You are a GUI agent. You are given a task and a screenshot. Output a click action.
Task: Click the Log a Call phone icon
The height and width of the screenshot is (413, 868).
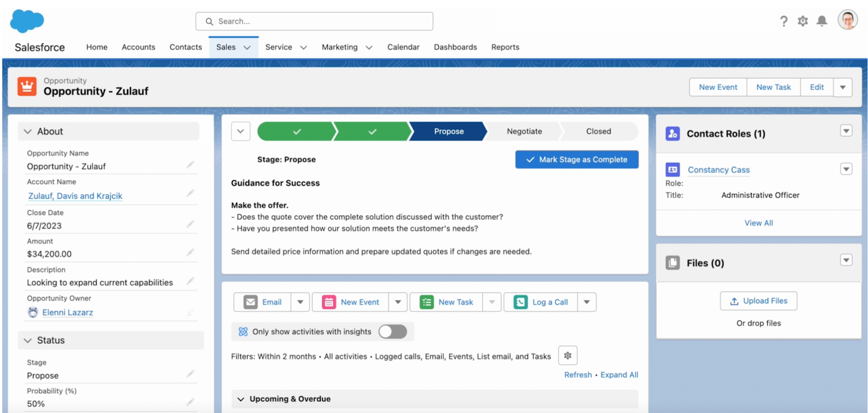click(x=520, y=302)
